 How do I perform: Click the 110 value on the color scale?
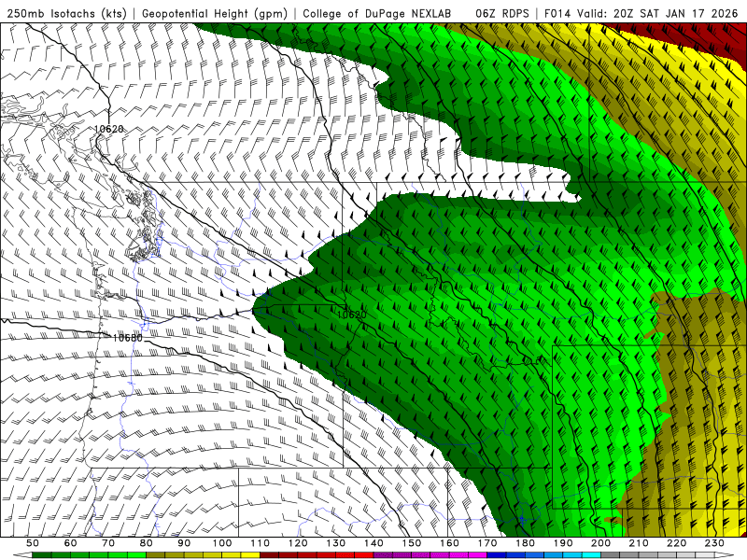click(261, 543)
